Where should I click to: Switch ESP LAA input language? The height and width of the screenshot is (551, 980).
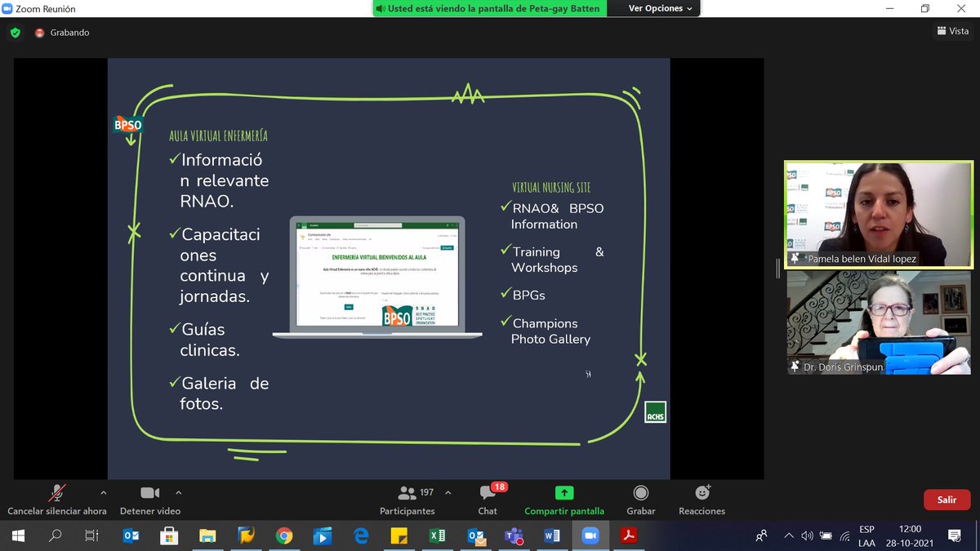(x=867, y=535)
